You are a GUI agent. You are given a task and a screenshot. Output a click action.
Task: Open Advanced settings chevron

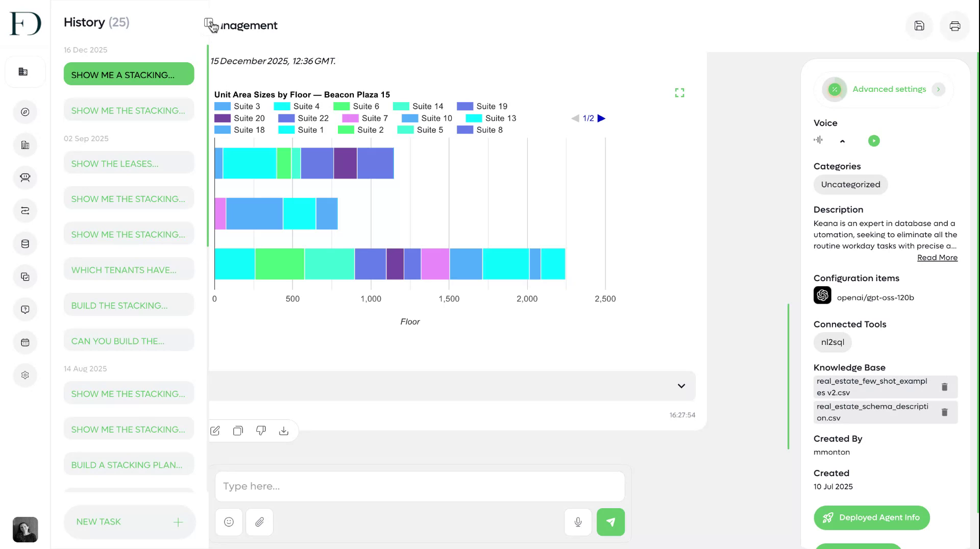coord(938,89)
